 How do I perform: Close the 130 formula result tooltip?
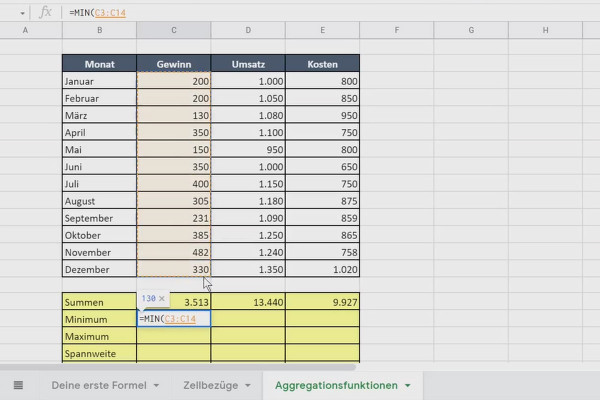point(162,298)
